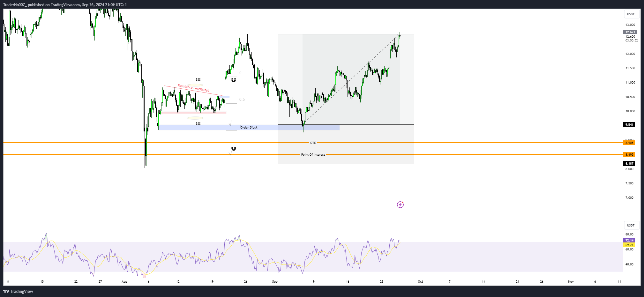Click the publisher header TraderNo007_ text

pos(15,5)
